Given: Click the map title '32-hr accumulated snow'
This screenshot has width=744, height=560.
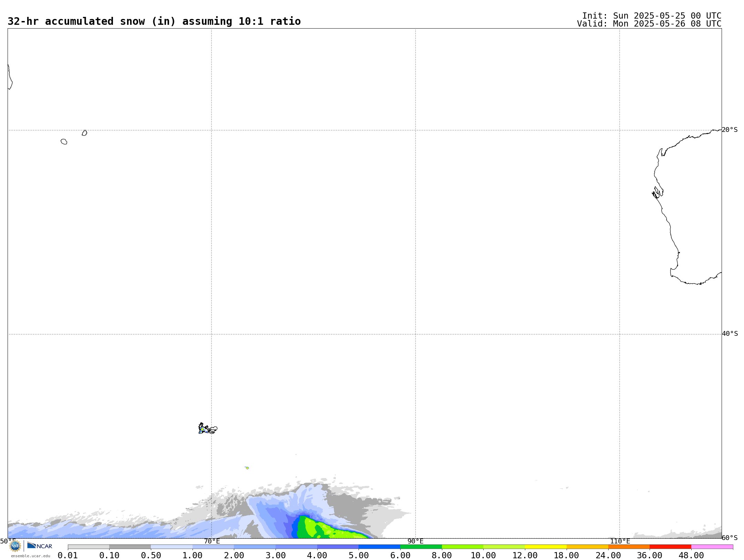Looking at the screenshot, I should point(76,21).
